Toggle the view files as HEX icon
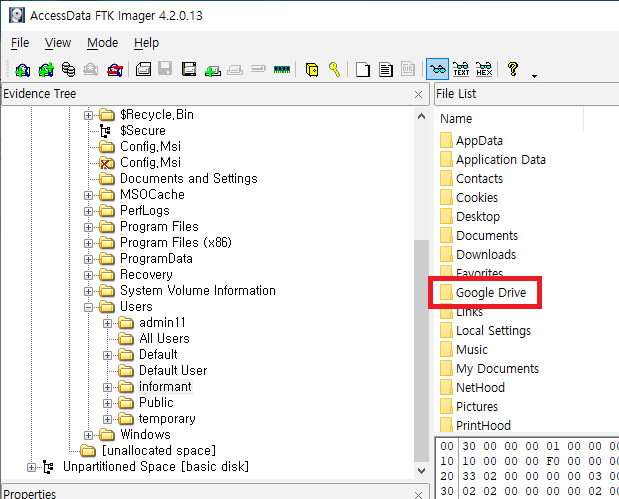619x499 pixels. pos(484,69)
